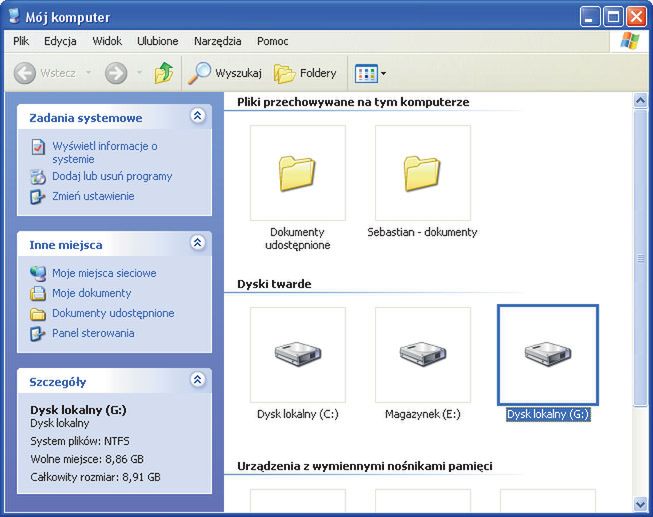
Task: Click the forward navigation arrow icon
Action: (x=116, y=73)
